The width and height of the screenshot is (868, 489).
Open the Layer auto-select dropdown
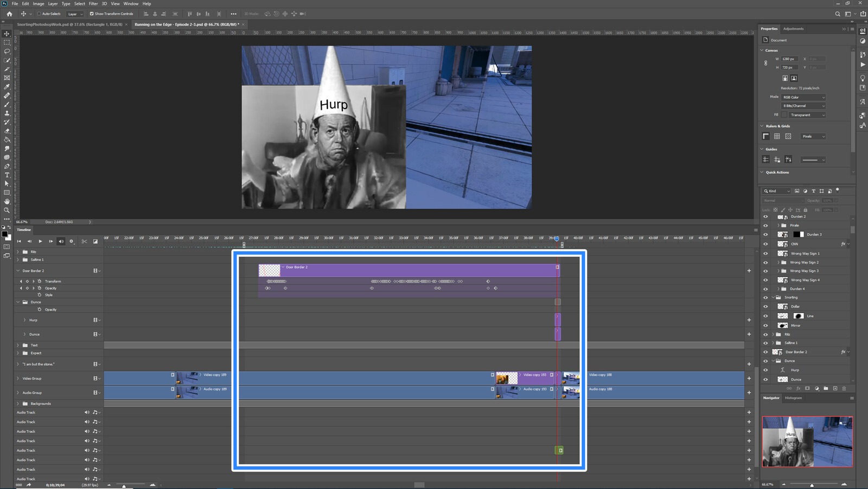pos(74,14)
